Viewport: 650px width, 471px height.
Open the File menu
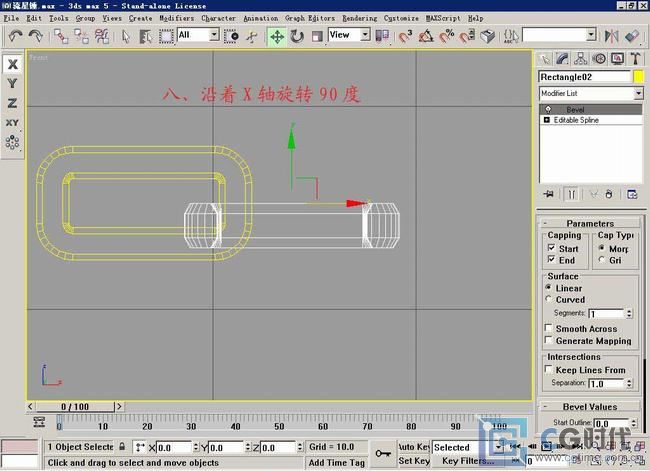pyautogui.click(x=11, y=18)
